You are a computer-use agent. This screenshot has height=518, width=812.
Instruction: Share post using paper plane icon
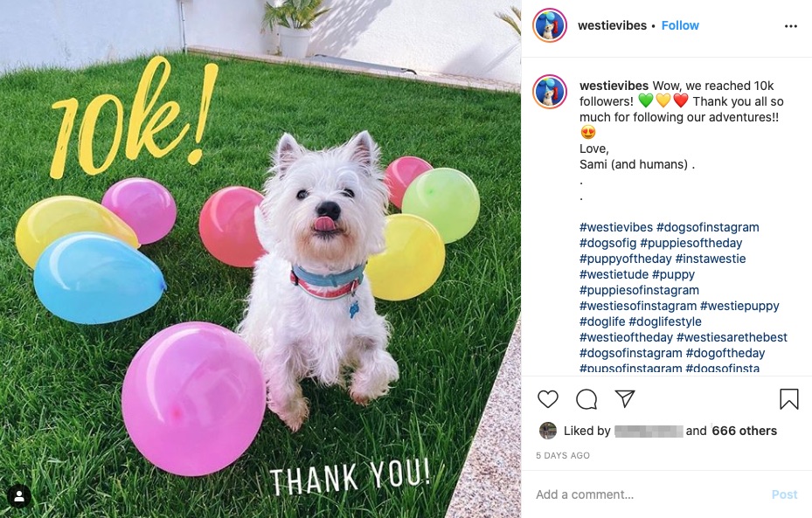[625, 398]
